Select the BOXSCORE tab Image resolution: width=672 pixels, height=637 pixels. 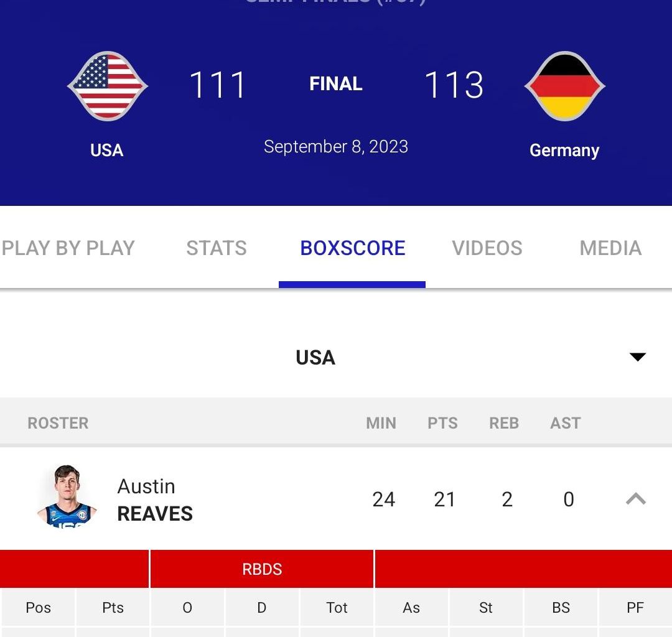[352, 248]
